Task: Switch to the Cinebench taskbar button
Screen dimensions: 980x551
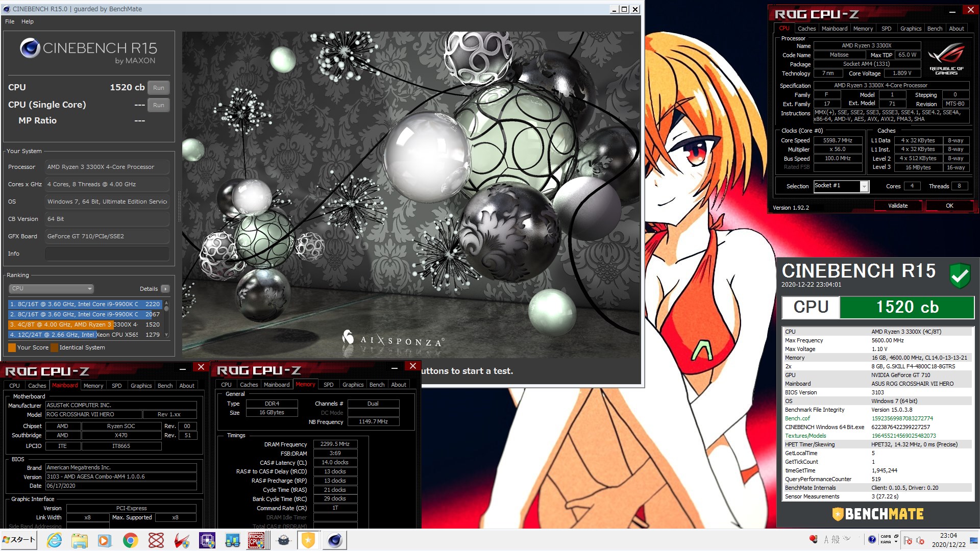Action: click(335, 540)
